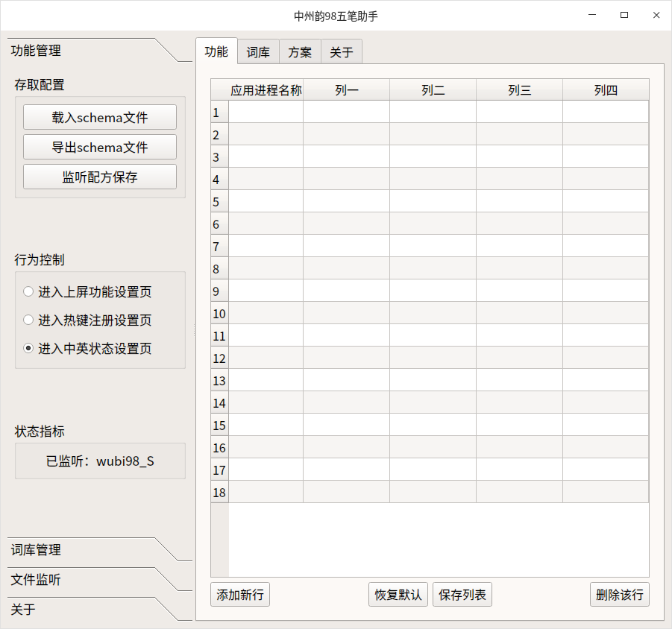Screen dimensions: 672x629
Task: Select the 进入上屏功能设置页 radio option
Action: (28, 291)
